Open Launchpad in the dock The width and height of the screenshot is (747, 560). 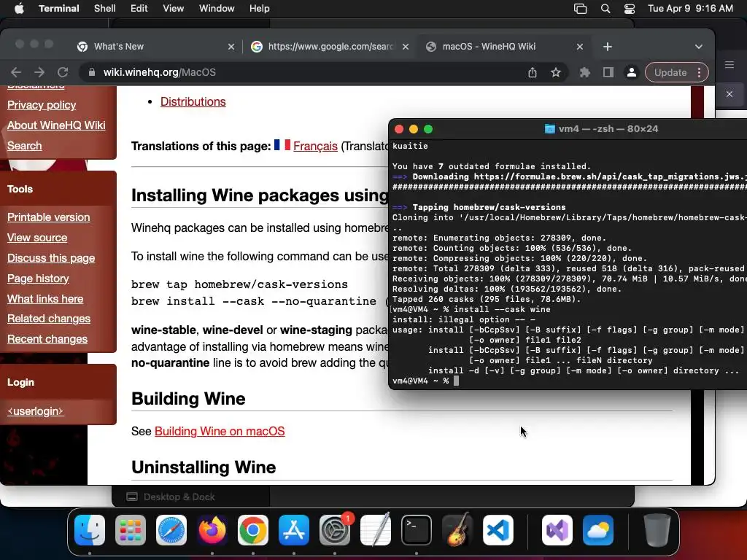(x=131, y=530)
